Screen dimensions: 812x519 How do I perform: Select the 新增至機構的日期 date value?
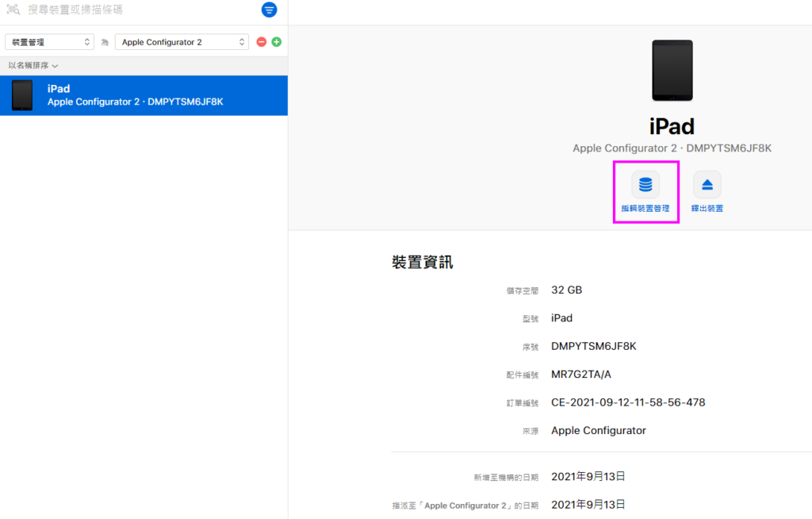pyautogui.click(x=588, y=476)
